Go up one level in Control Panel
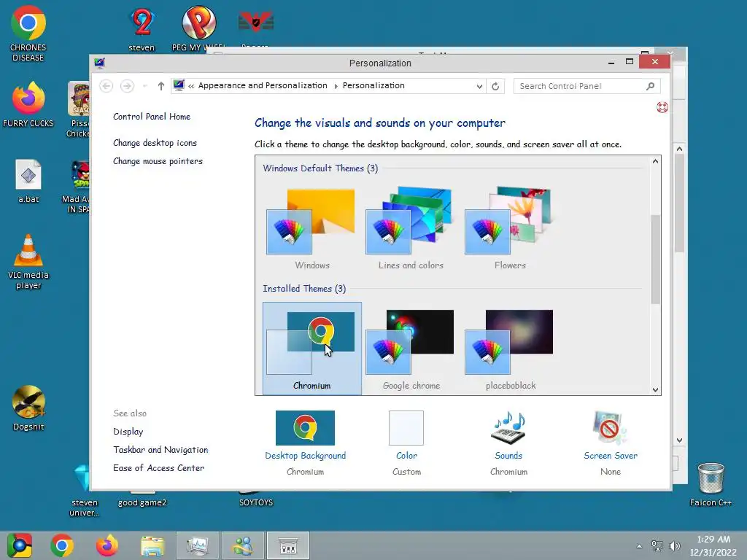The width and height of the screenshot is (747, 560). 161,86
